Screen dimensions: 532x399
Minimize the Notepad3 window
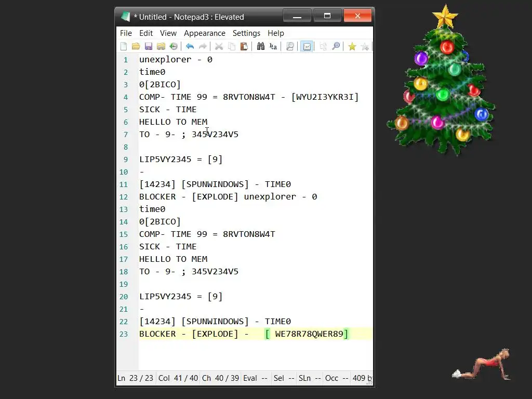tap(297, 16)
